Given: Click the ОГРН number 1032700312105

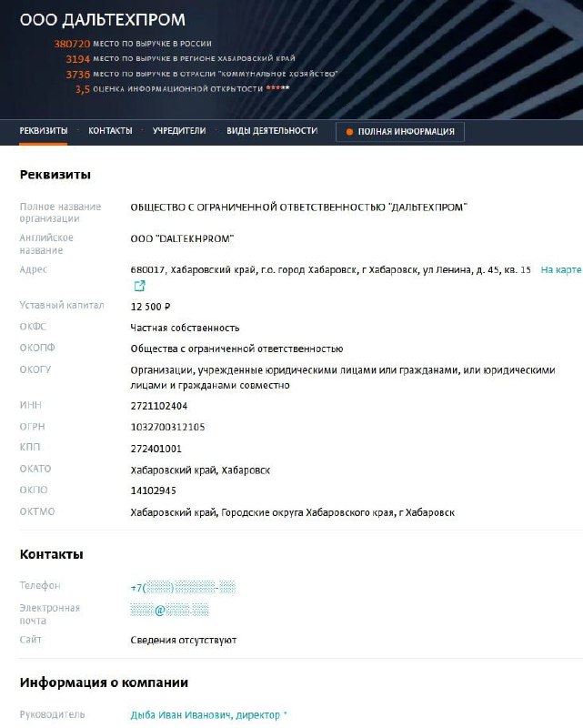Looking at the screenshot, I should click(x=167, y=427).
